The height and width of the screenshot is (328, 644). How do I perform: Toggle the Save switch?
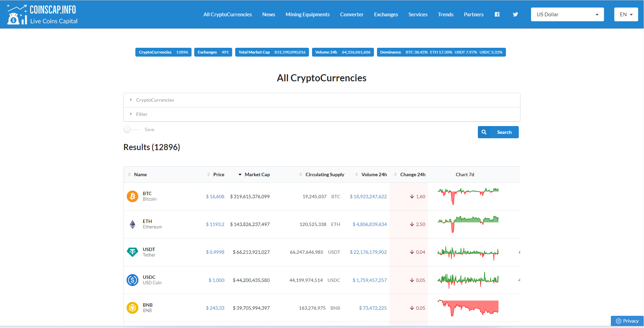131,129
